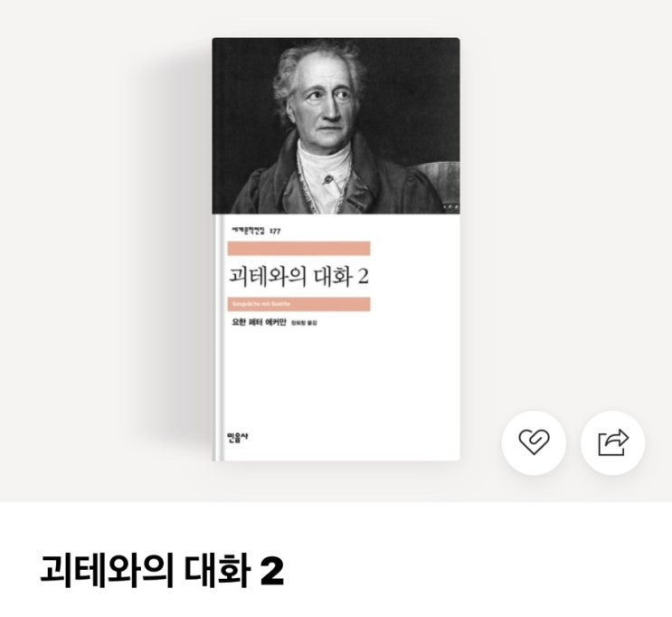
Task: Click the blank salmon bar above the title
Action: [x=298, y=249]
